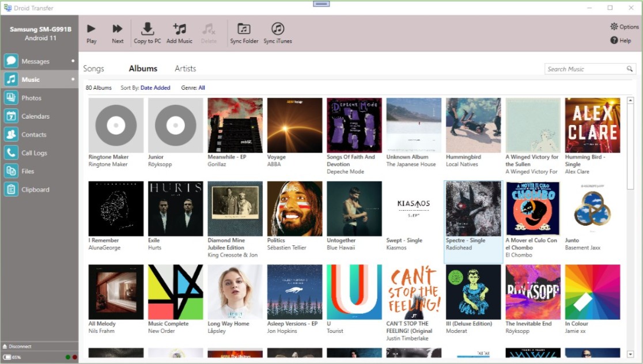Select Junto Basement Jaxx cover
This screenshot has height=364, width=643.
pyautogui.click(x=592, y=208)
